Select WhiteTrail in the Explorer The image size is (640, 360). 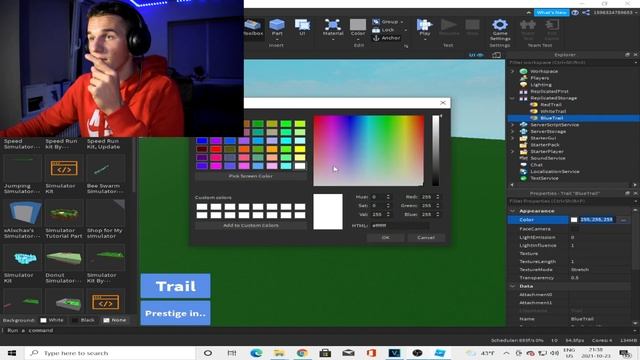coord(553,111)
